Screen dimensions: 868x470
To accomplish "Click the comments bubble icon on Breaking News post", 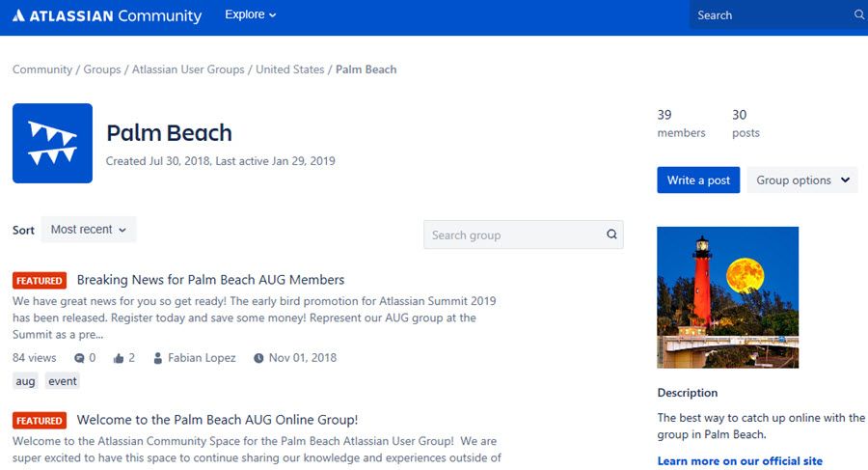I will tap(79, 358).
